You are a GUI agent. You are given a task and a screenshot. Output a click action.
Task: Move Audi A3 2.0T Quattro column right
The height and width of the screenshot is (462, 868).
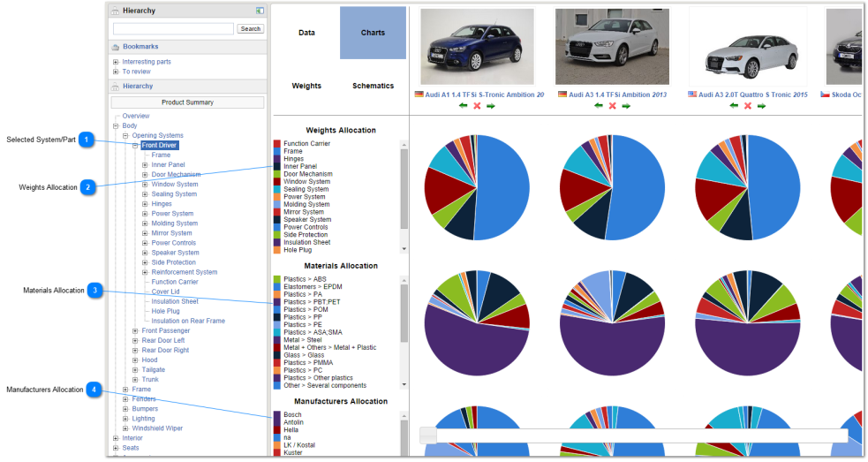click(x=762, y=106)
